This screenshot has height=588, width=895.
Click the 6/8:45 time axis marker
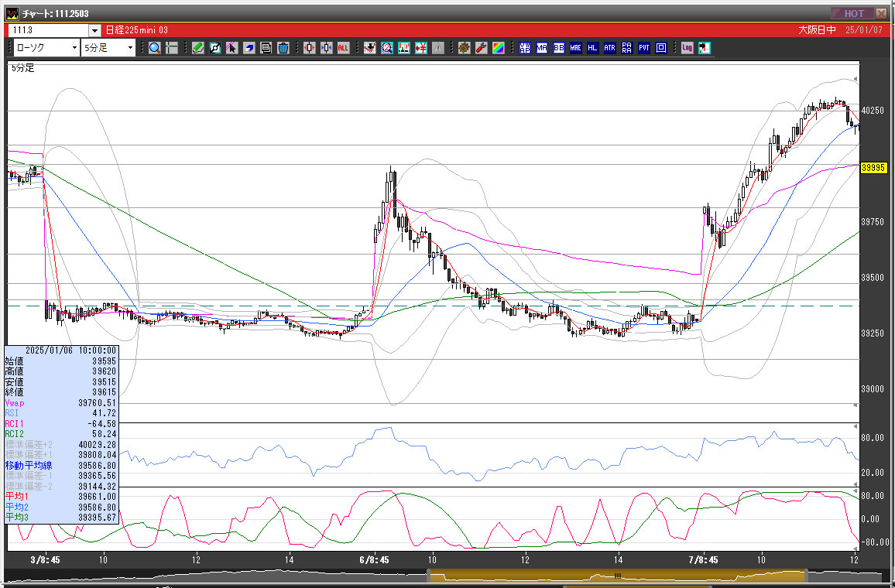pos(375,560)
